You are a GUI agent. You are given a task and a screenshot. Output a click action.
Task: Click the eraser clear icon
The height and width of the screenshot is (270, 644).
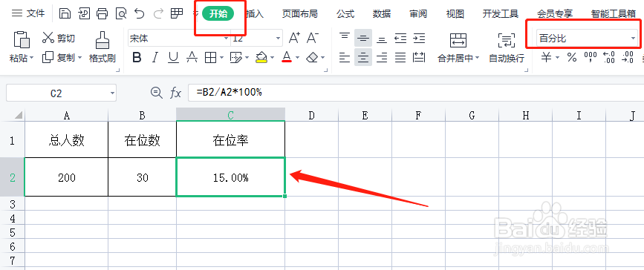point(313,57)
